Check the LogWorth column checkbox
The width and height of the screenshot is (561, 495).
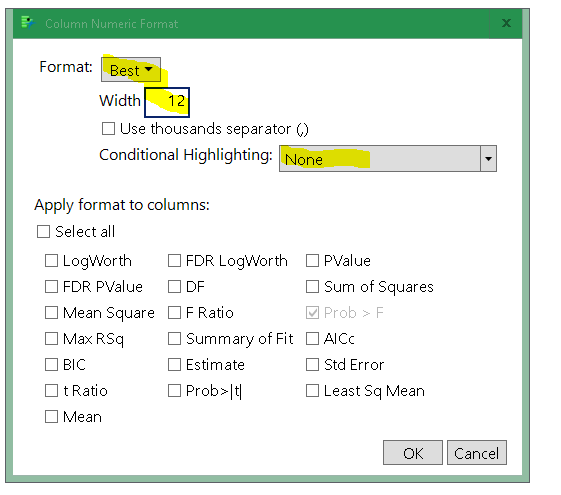click(52, 260)
